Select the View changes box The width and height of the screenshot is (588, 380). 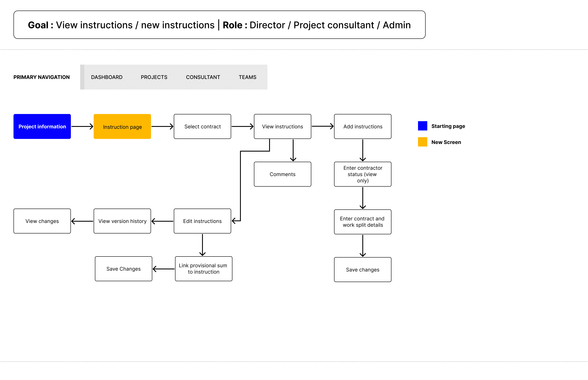point(42,221)
